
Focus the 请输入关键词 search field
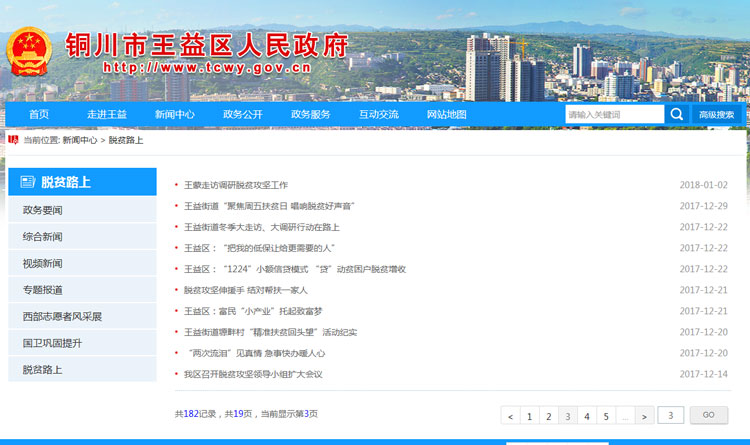[x=613, y=115]
